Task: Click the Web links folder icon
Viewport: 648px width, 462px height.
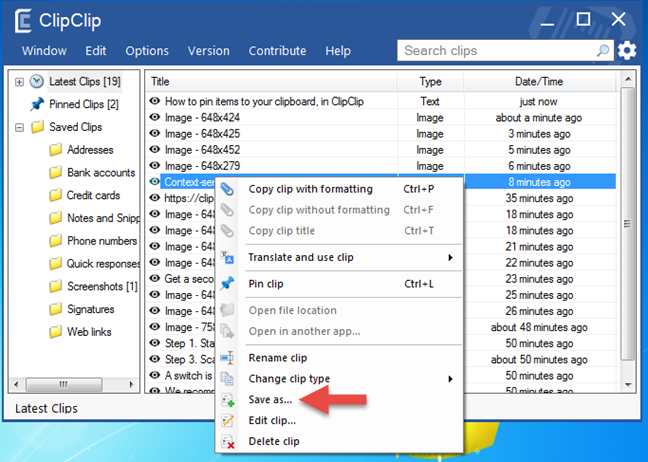Action: coord(55,332)
